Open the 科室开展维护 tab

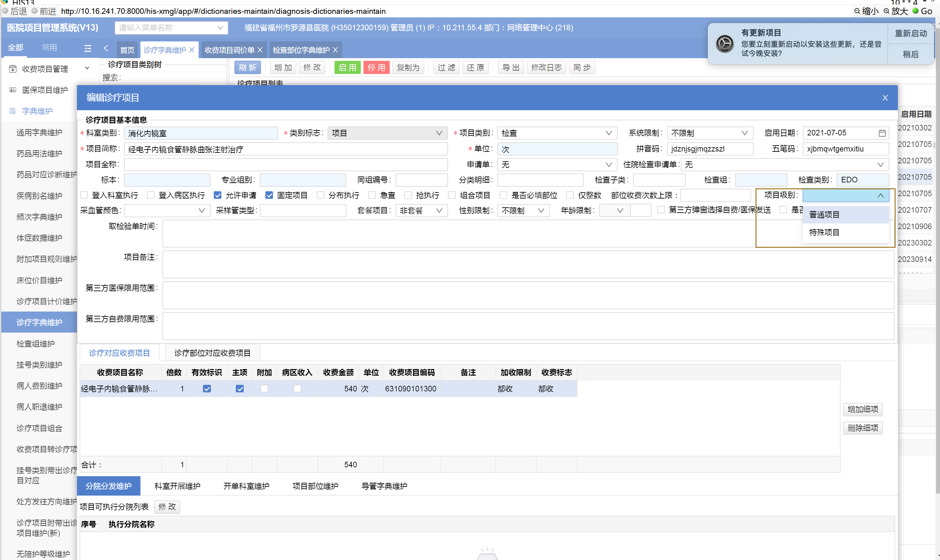[177, 486]
